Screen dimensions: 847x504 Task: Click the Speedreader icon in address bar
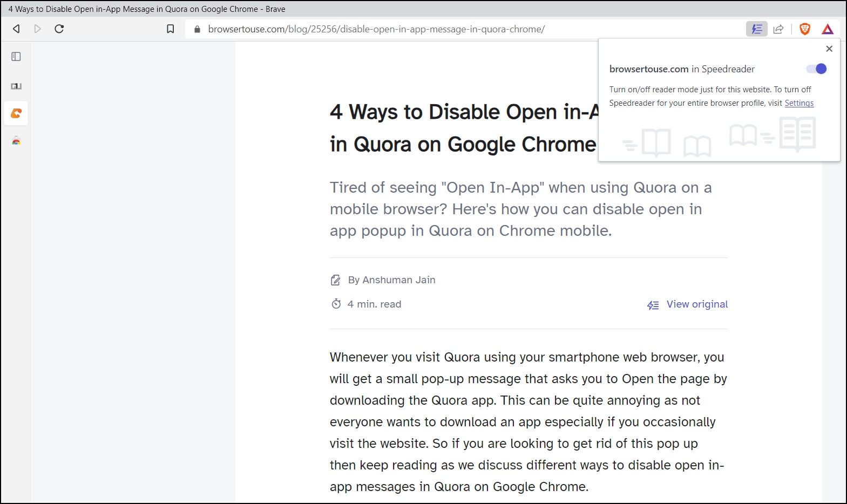(x=757, y=29)
